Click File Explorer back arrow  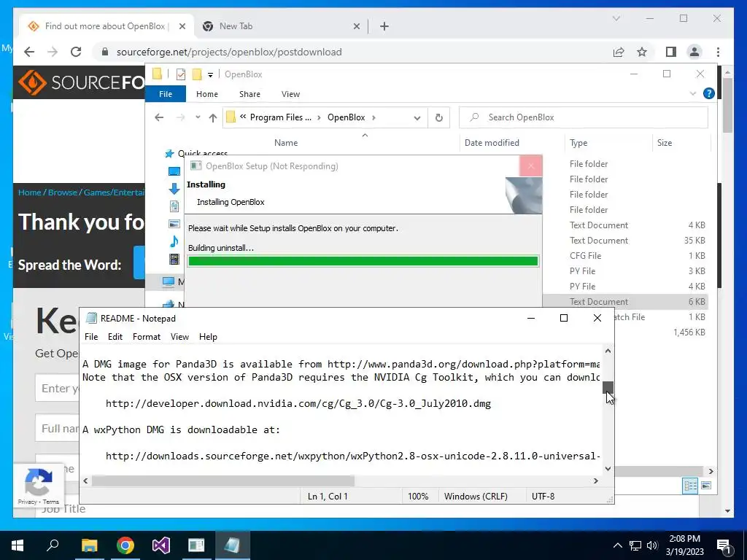(x=159, y=117)
